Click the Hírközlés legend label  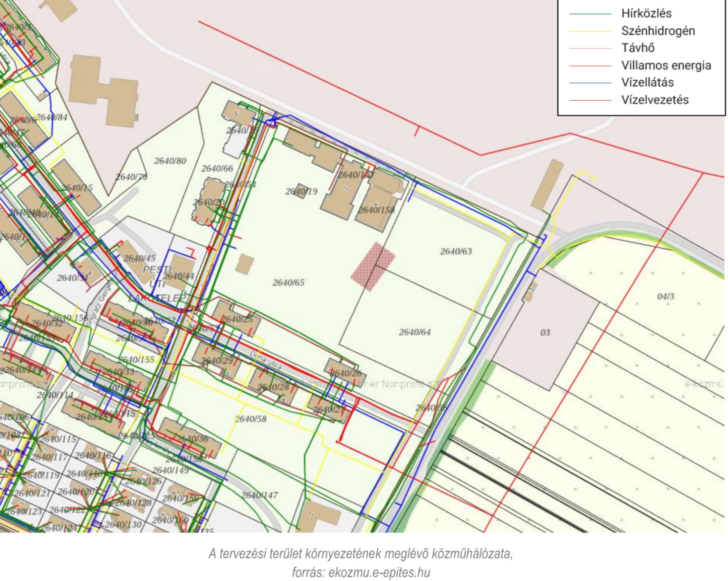(x=646, y=13)
